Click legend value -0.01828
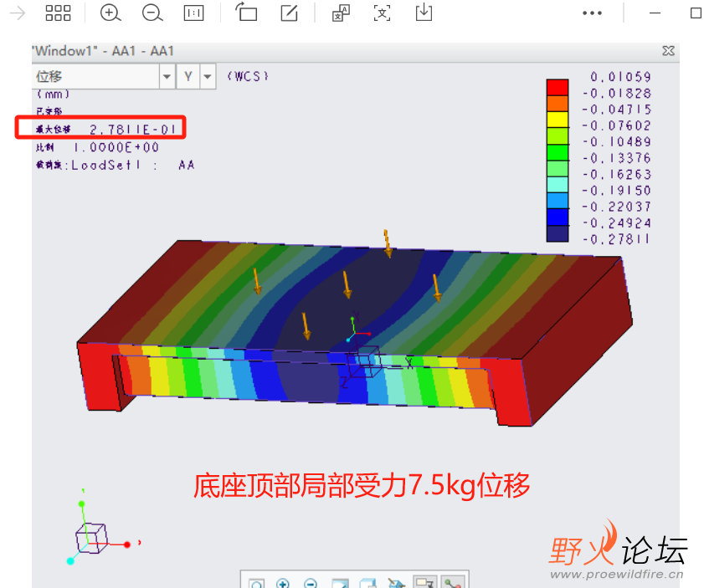The width and height of the screenshot is (704, 588). (x=616, y=94)
